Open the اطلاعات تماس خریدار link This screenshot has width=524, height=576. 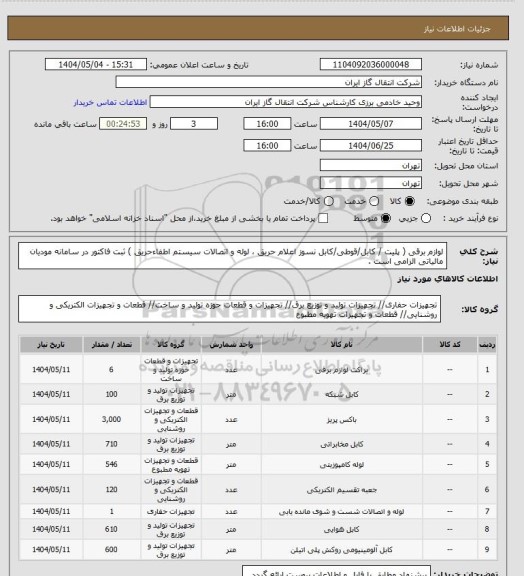pyautogui.click(x=110, y=102)
